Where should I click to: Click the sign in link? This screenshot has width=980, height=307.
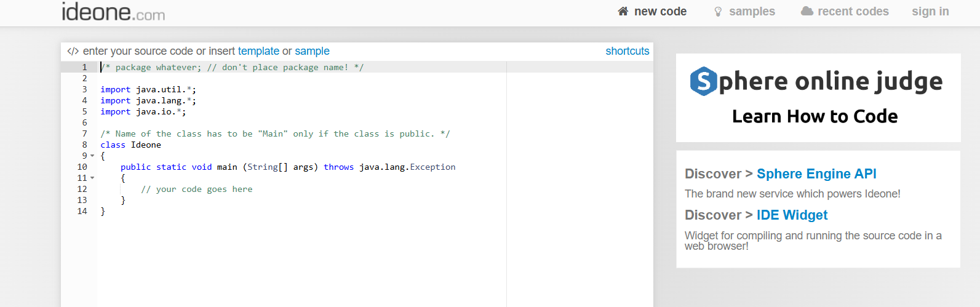pos(930,11)
